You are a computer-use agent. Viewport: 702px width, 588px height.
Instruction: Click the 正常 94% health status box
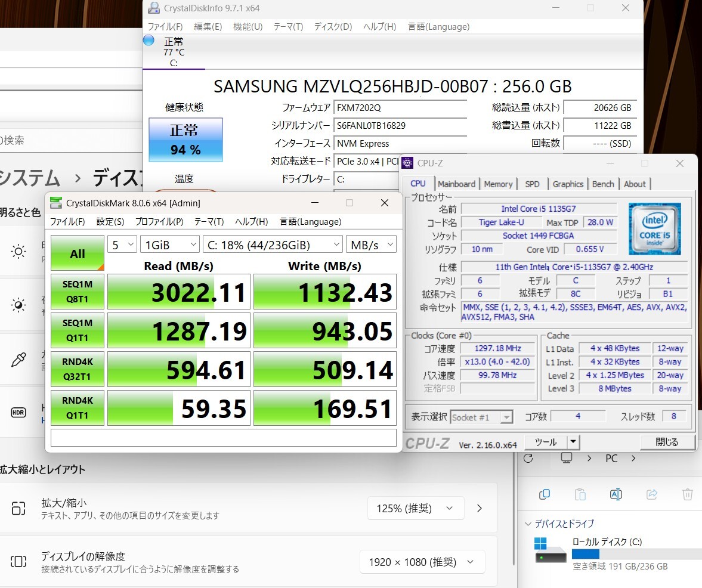185,140
